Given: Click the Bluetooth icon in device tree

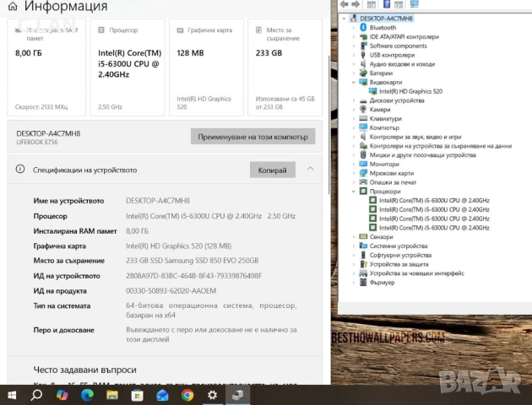Looking at the screenshot, I should click(363, 28).
